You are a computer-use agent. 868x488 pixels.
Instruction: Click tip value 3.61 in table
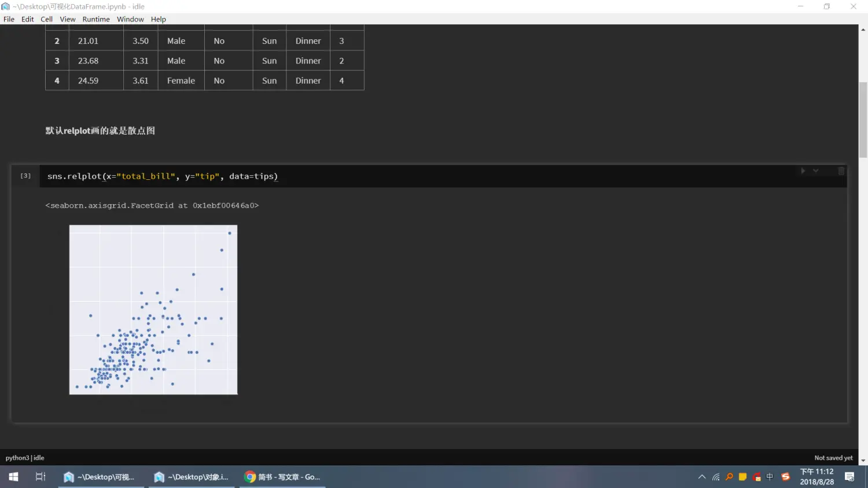[x=141, y=81]
